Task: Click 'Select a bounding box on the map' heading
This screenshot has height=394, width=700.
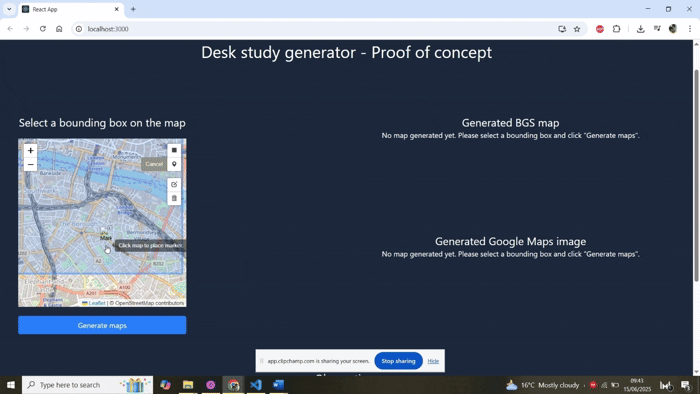Action: click(x=102, y=123)
